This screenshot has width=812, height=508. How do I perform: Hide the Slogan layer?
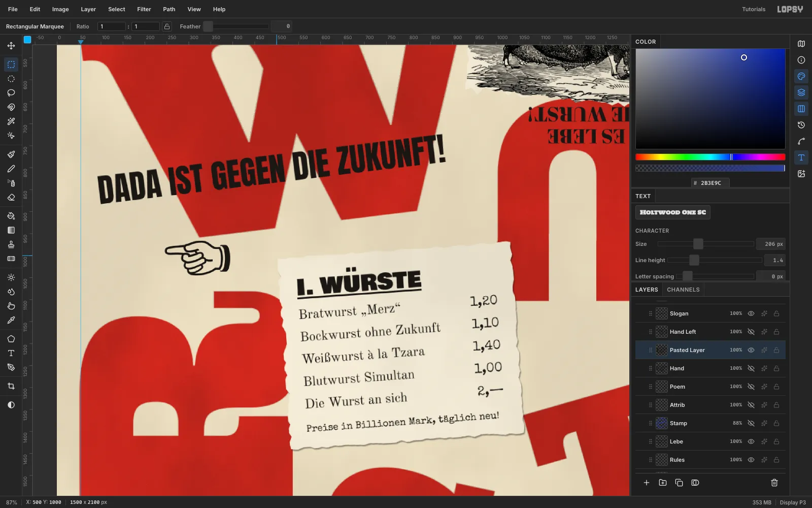click(751, 313)
